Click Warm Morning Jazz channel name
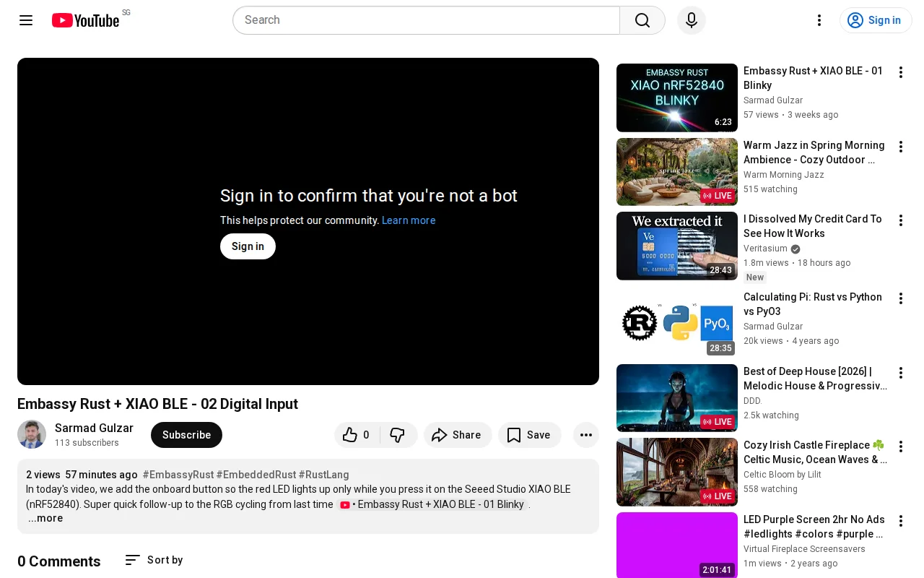 coord(783,175)
